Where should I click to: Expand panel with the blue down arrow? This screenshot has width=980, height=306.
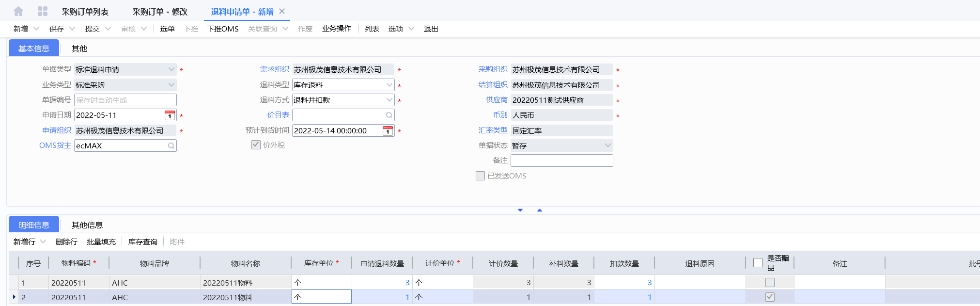click(x=520, y=210)
